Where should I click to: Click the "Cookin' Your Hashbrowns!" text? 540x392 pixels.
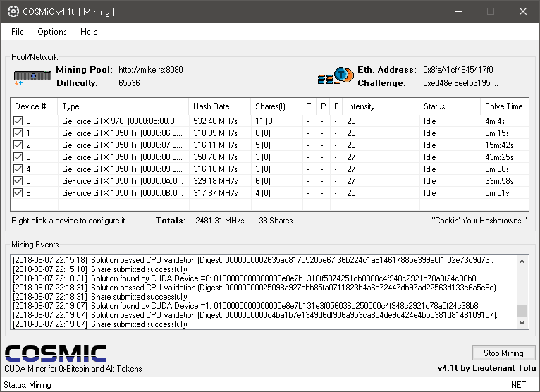pos(479,221)
